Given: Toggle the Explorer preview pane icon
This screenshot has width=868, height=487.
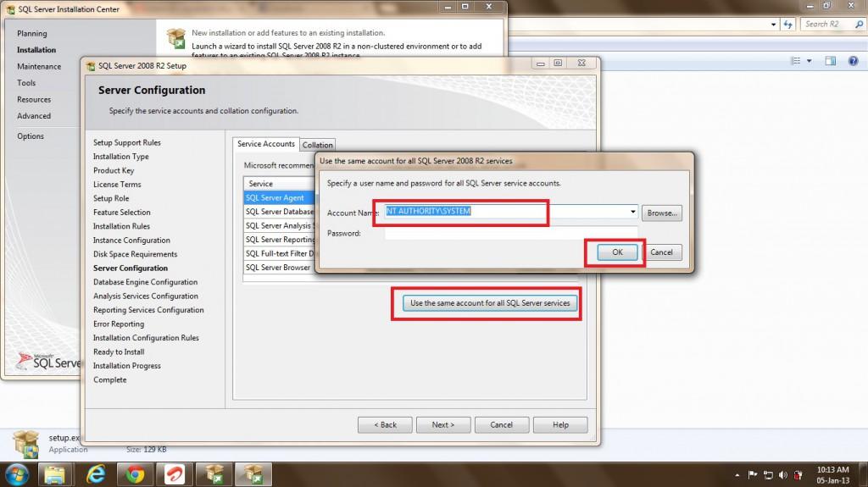Looking at the screenshot, I should (x=831, y=61).
